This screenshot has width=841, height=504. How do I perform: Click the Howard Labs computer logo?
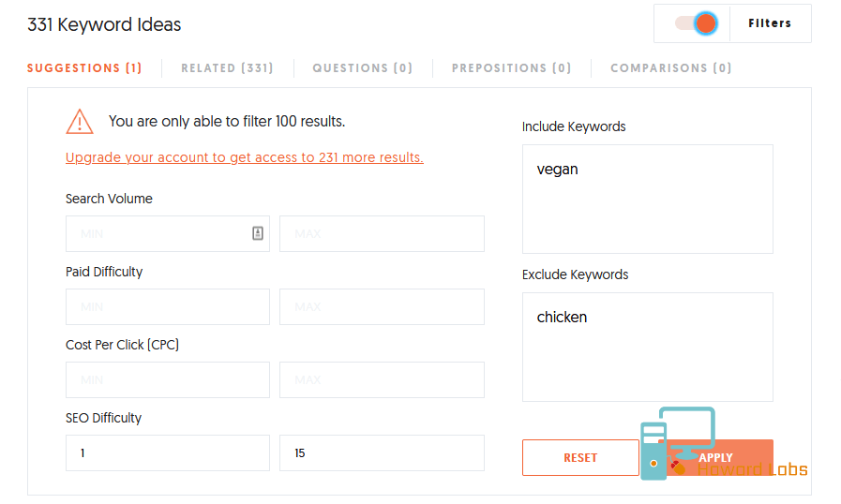678,443
